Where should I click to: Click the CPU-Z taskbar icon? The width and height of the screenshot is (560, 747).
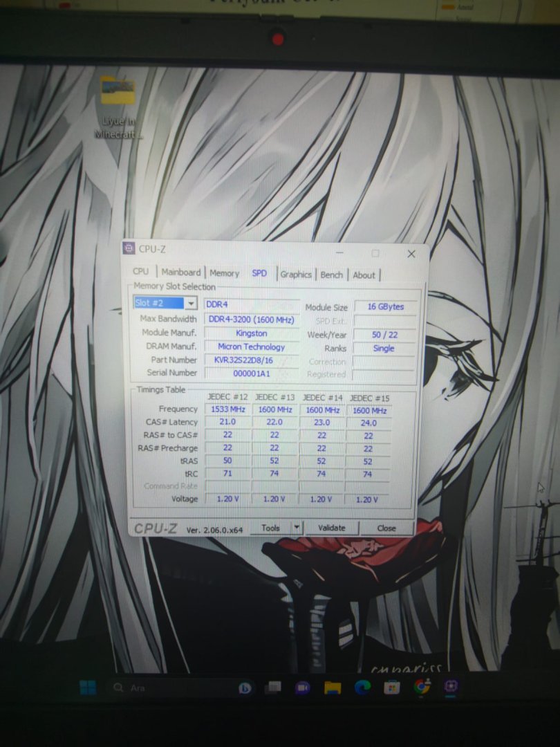coord(451,687)
